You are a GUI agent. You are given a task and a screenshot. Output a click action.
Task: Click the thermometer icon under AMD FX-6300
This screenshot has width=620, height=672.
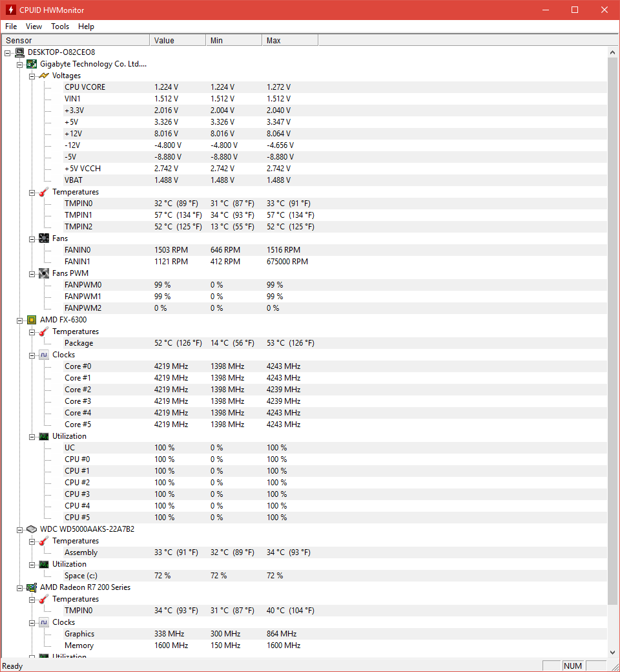44,331
